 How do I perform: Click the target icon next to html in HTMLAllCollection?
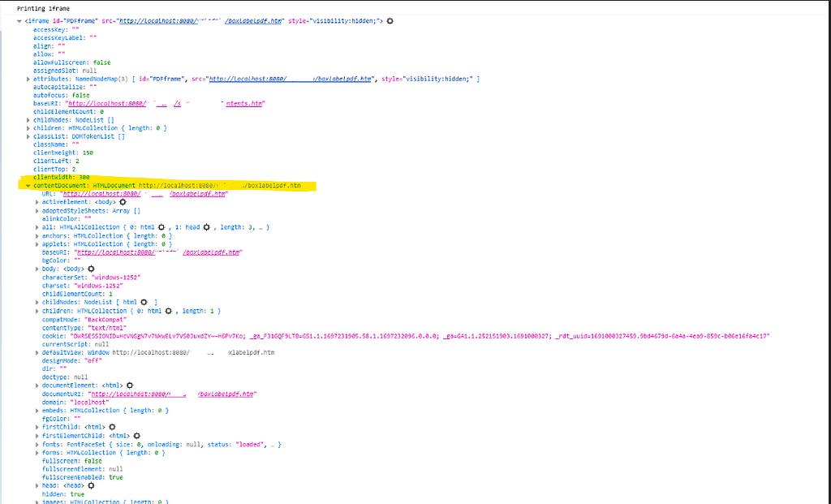coord(161,226)
